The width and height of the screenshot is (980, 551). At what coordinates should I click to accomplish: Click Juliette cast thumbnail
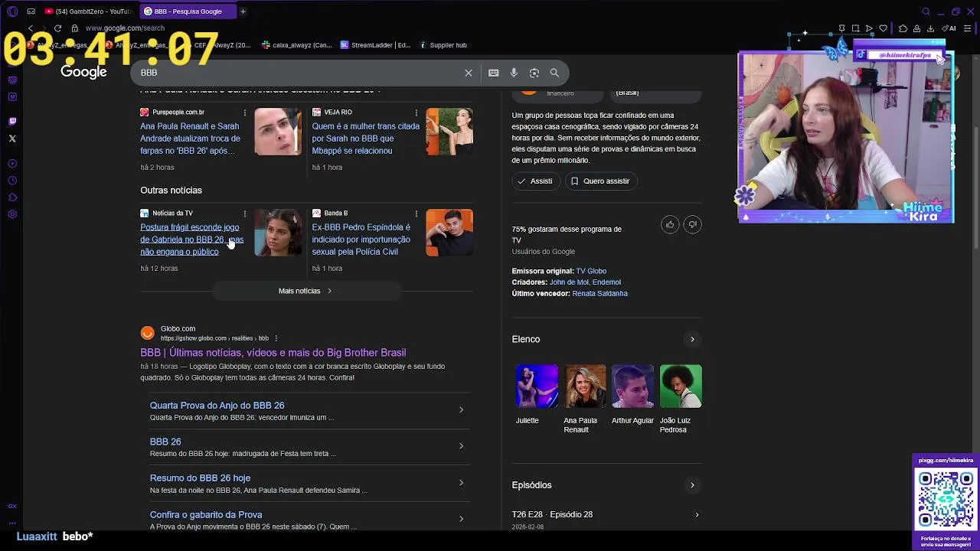(x=537, y=386)
